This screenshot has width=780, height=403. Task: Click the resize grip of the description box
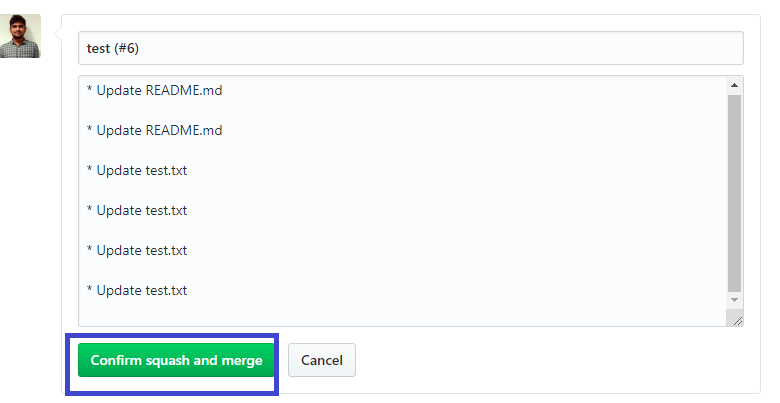tap(737, 319)
